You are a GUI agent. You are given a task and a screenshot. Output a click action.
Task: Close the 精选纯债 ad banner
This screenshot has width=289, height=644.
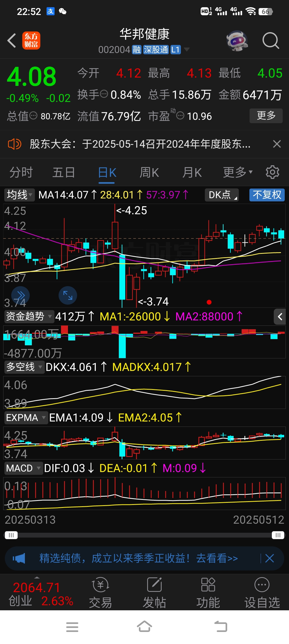point(269,558)
